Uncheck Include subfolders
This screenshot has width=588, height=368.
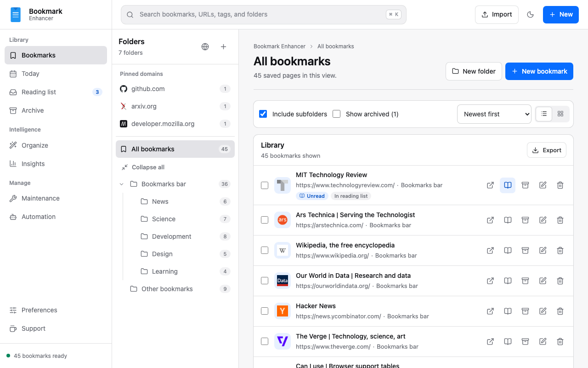[x=263, y=114]
